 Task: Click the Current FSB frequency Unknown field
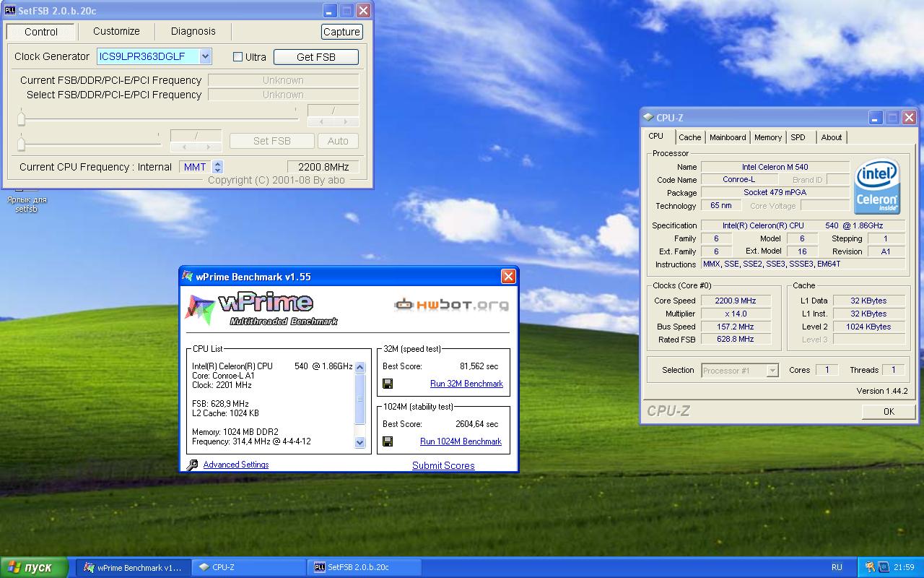[283, 80]
